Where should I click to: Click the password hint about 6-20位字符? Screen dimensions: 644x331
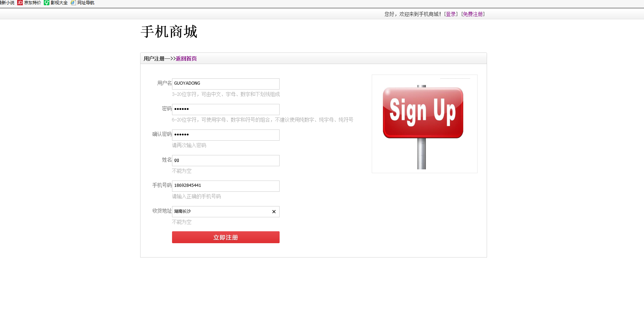point(262,120)
